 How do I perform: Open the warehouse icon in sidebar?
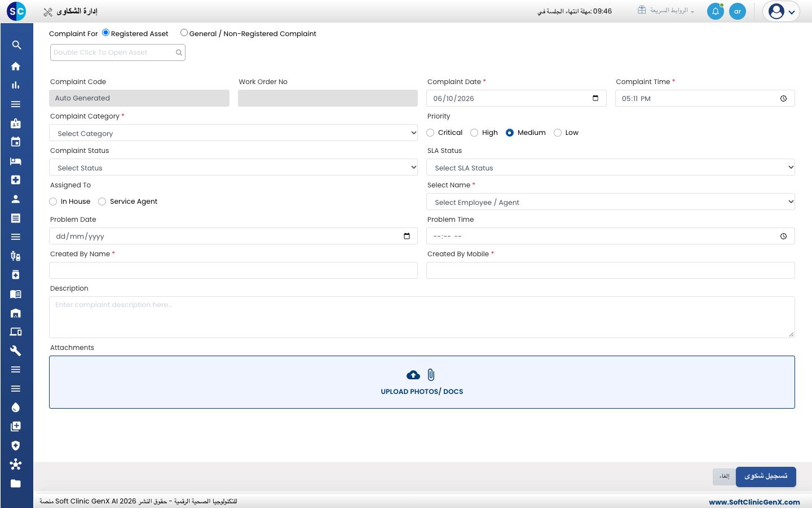[x=16, y=313]
